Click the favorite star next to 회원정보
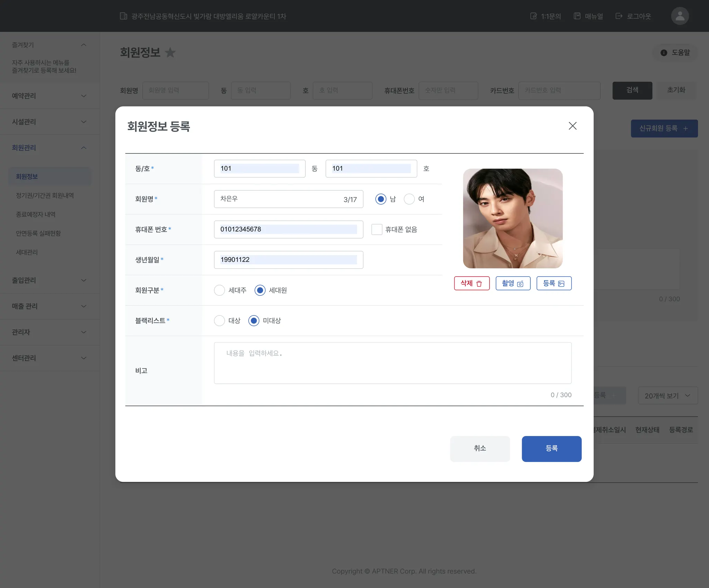 (170, 53)
